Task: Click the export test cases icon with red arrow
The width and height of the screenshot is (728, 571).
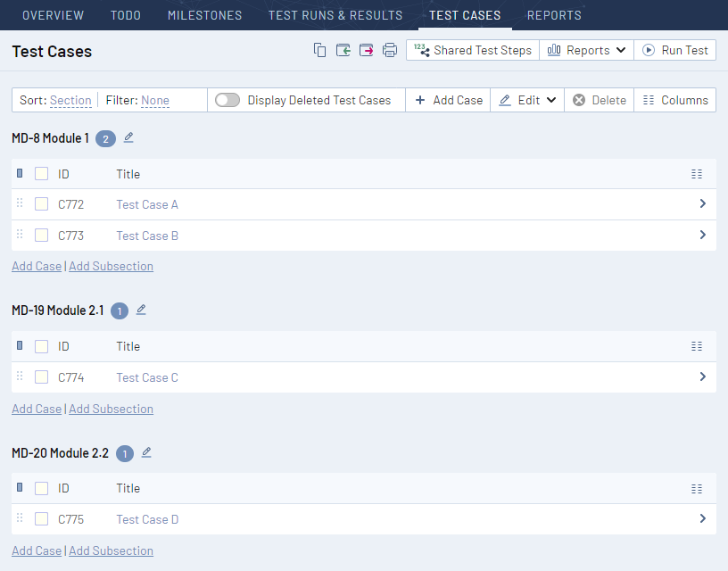Action: coord(366,50)
